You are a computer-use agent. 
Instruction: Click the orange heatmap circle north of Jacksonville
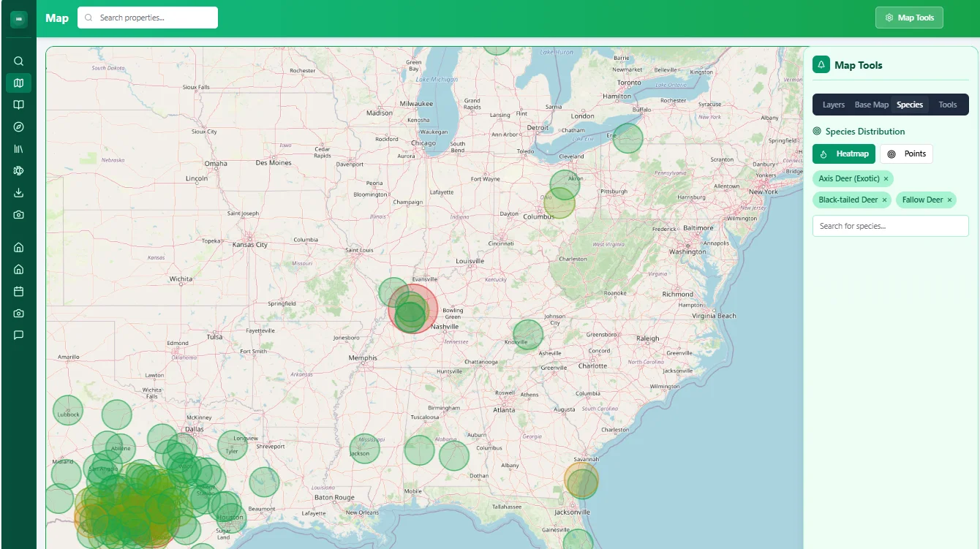click(x=581, y=479)
